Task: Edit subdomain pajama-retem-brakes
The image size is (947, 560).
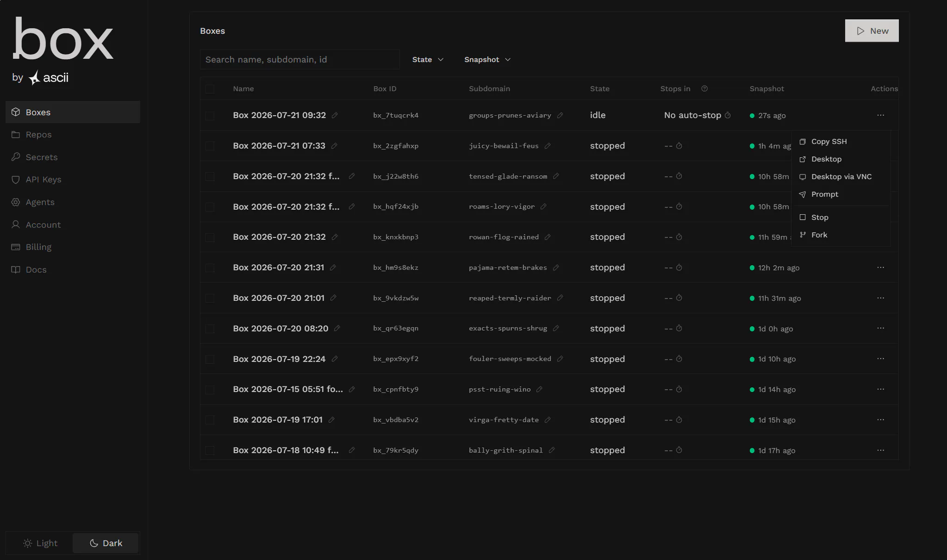Action: pos(556,268)
